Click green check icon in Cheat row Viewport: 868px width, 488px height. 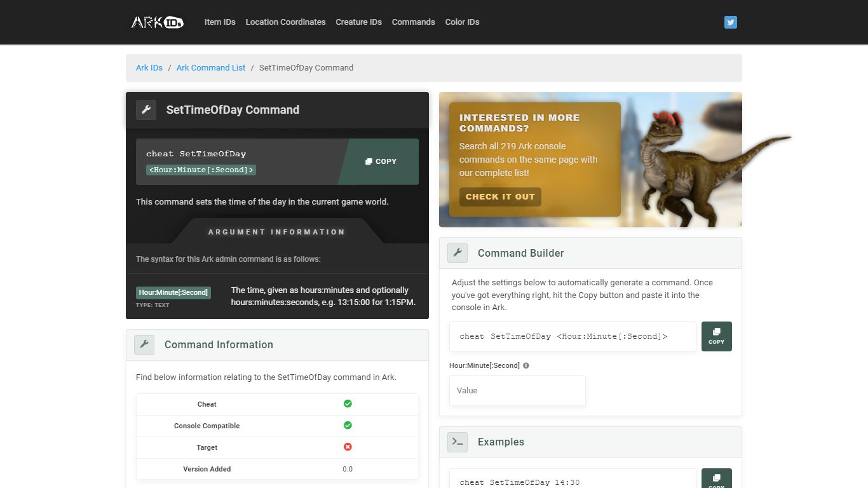point(348,403)
